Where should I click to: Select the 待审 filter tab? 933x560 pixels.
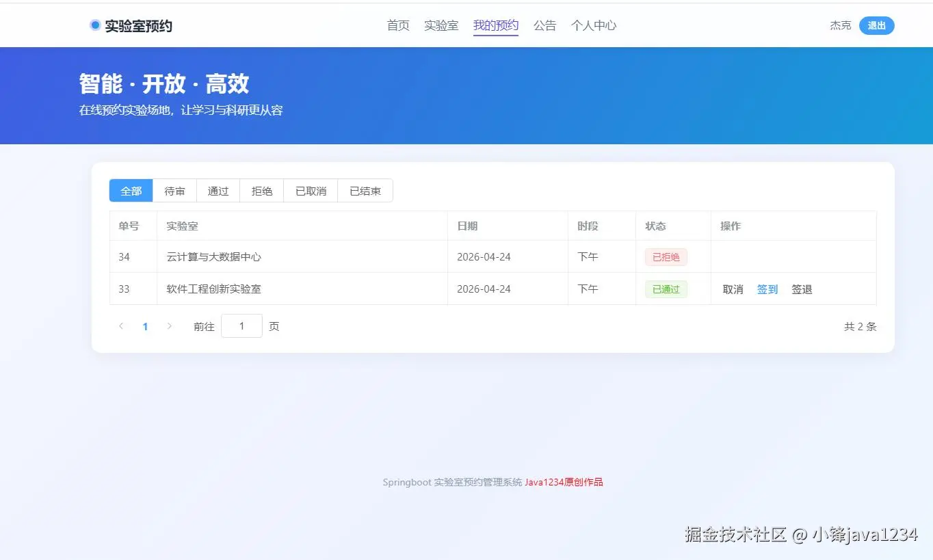click(x=175, y=191)
